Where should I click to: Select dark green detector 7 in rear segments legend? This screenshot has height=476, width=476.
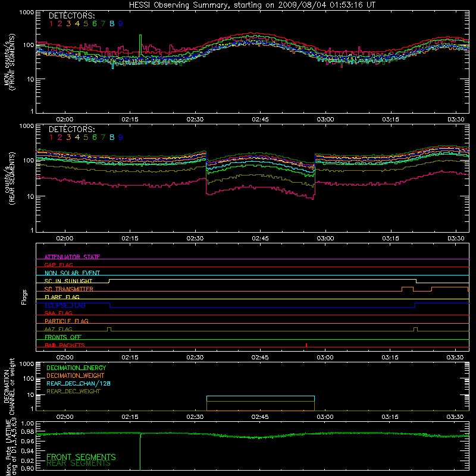pos(103,137)
